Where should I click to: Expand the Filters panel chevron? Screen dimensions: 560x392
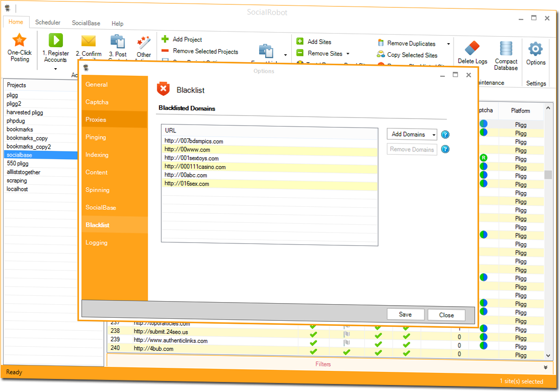click(x=546, y=367)
